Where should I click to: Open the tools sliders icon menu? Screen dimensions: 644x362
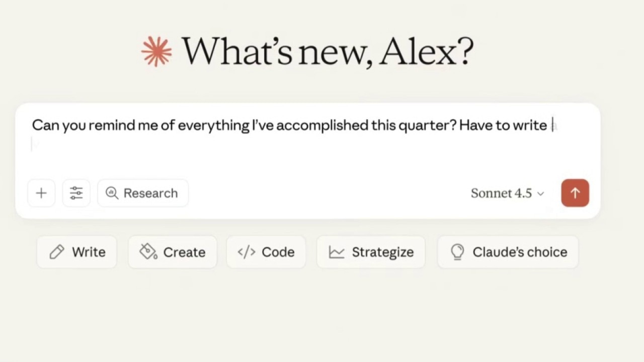[x=76, y=193]
